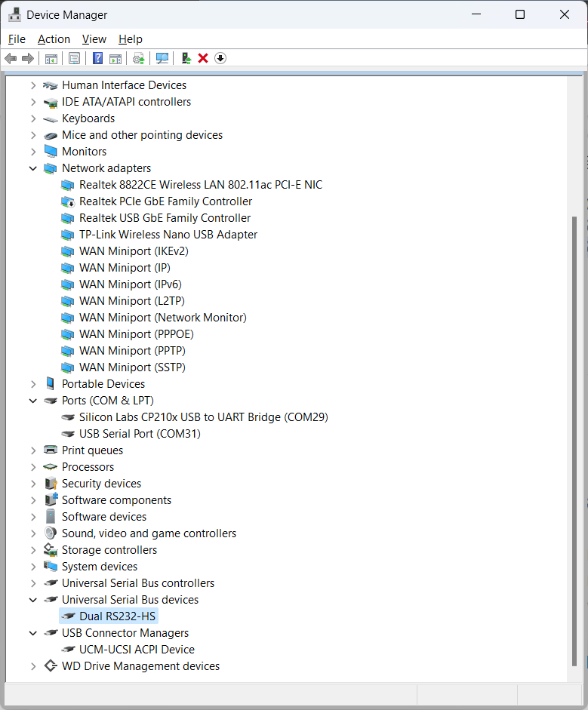Click the Back arrow in the toolbar
This screenshot has height=710, width=588.
(x=11, y=58)
